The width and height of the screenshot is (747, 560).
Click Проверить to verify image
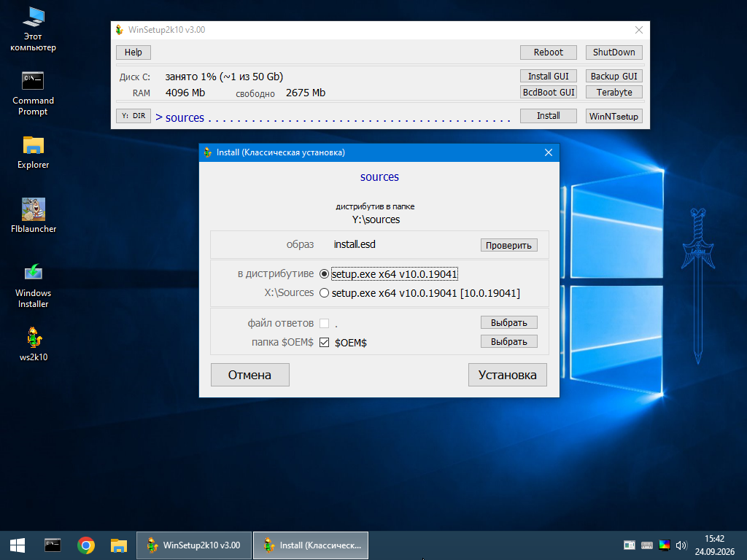(x=508, y=245)
